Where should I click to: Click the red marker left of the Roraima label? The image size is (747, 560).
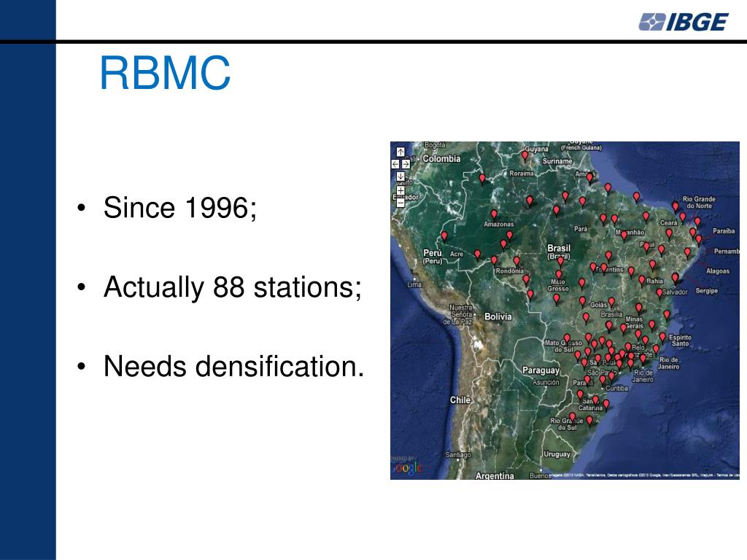click(x=482, y=179)
